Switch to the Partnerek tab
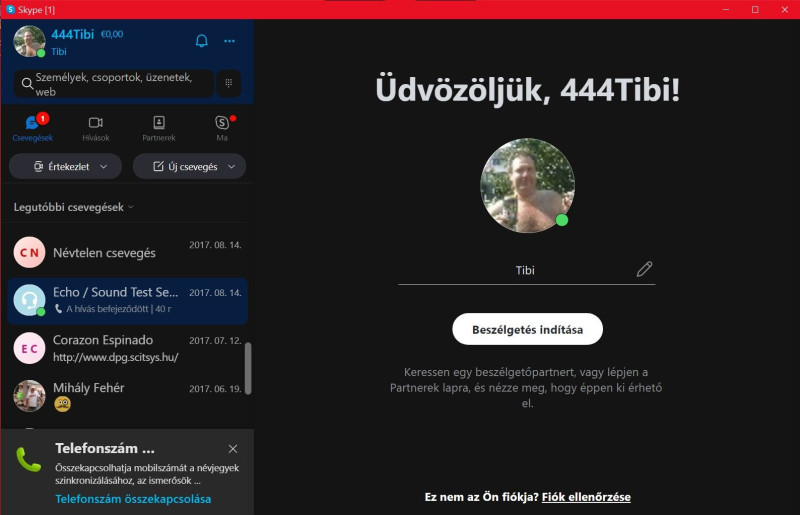The width and height of the screenshot is (800, 515). tap(159, 128)
